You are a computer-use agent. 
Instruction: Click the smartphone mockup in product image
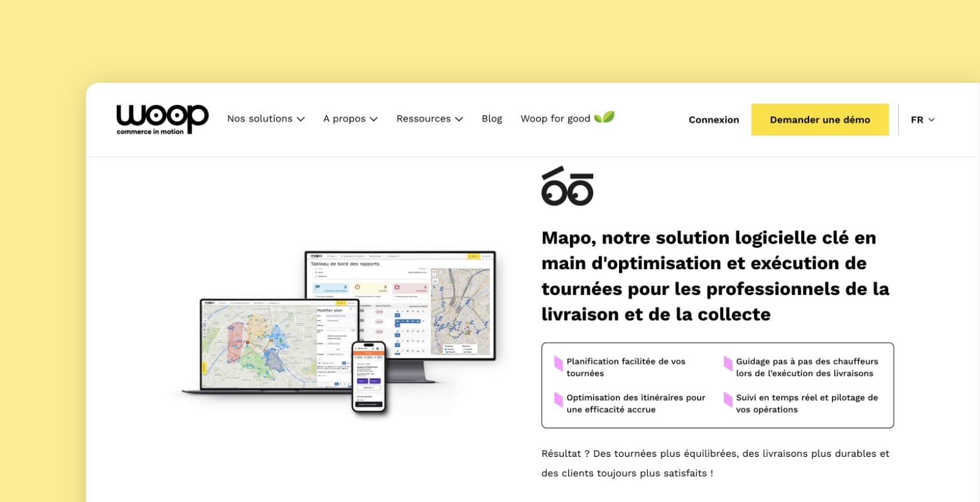tap(369, 376)
